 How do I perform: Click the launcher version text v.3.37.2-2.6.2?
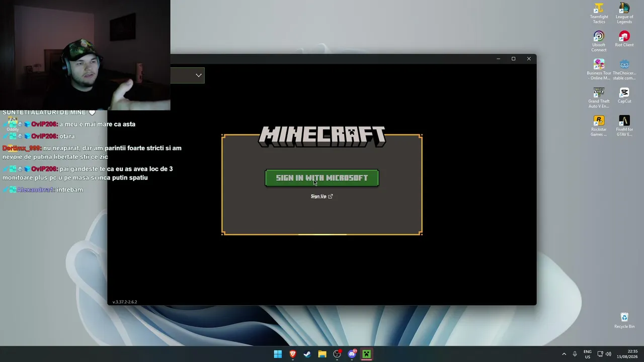(125, 302)
